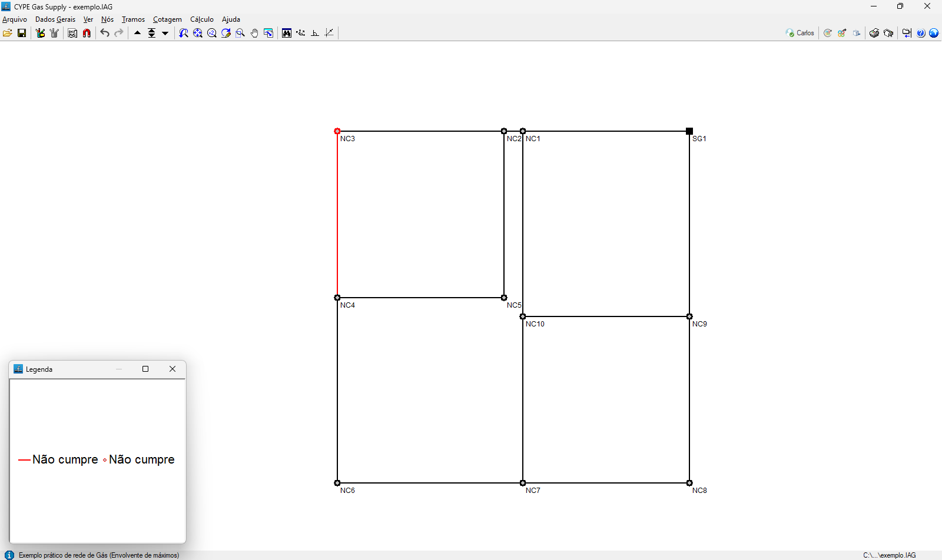
Task: Click the colored pencil-cup edit icon
Action: [x=40, y=33]
